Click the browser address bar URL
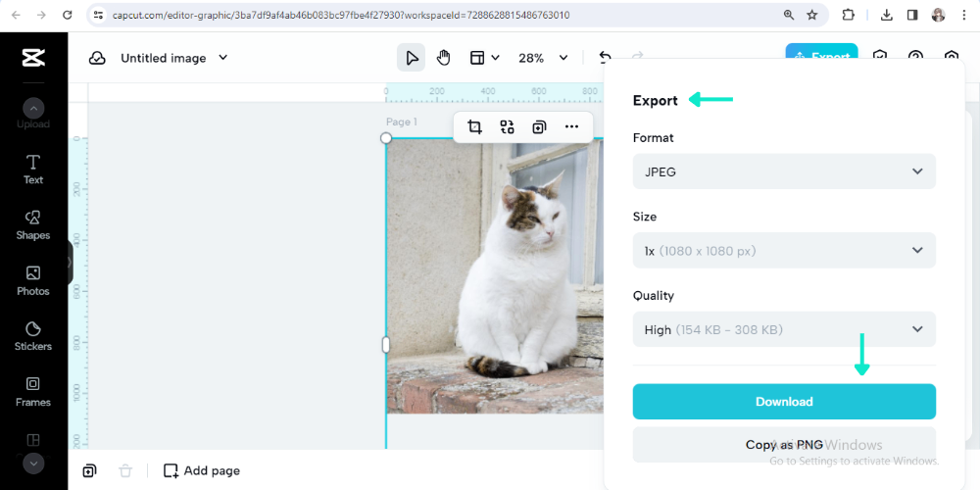The image size is (980, 490). (341, 15)
